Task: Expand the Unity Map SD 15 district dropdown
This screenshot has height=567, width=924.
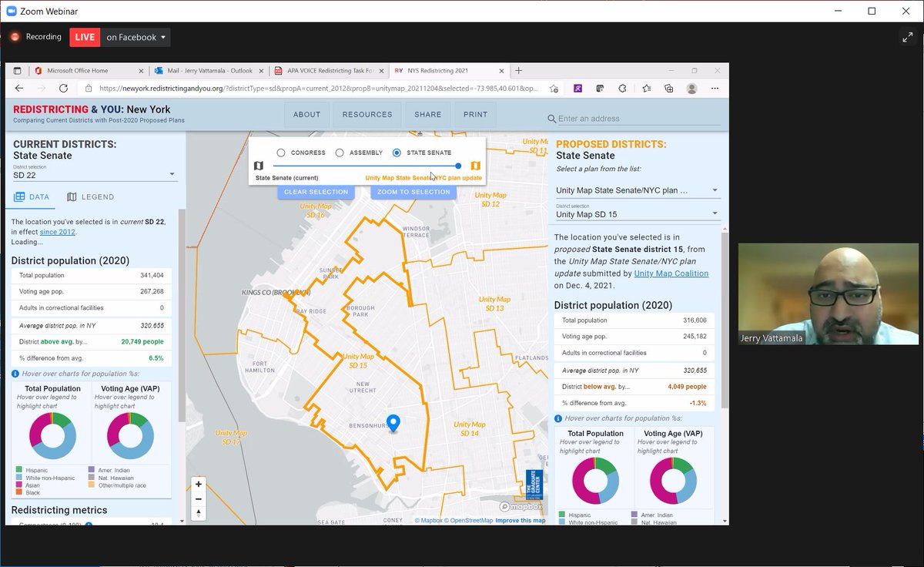Action: 638,214
